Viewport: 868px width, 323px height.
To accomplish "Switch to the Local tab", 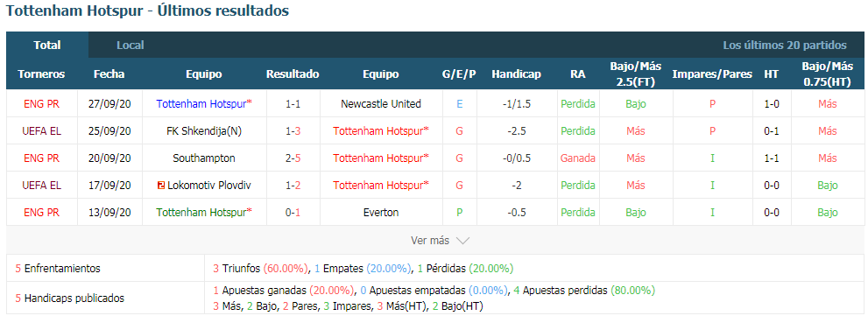I will click(x=131, y=46).
